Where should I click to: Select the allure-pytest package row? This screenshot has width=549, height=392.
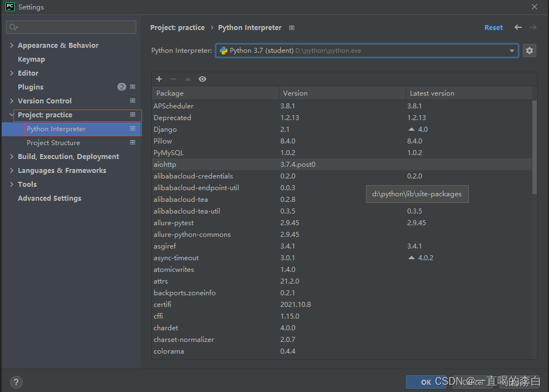342,222
